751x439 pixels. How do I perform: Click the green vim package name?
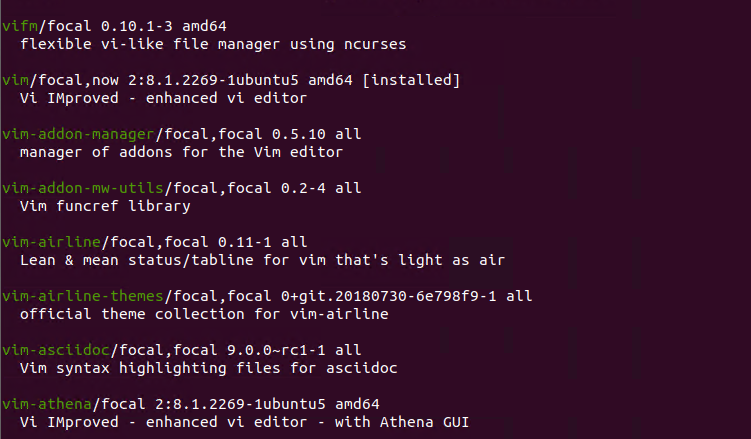(15, 80)
